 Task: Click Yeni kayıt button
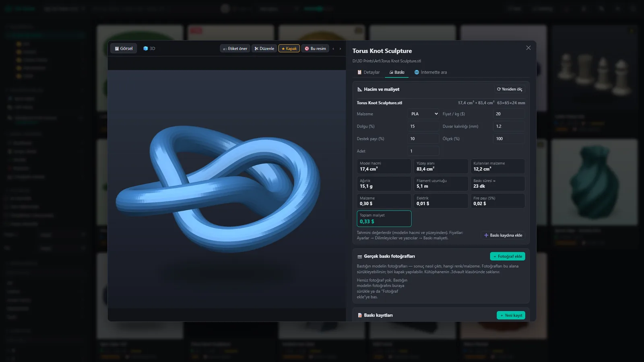[511, 315]
